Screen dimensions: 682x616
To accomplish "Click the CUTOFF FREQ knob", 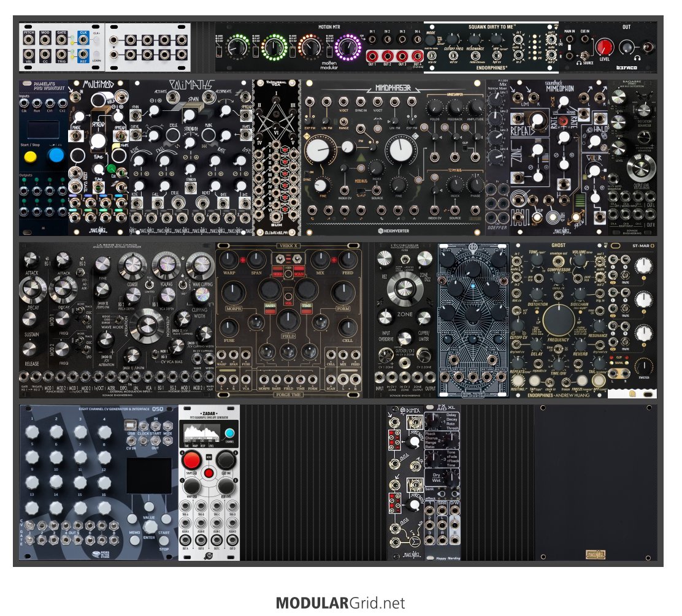I will [x=453, y=40].
